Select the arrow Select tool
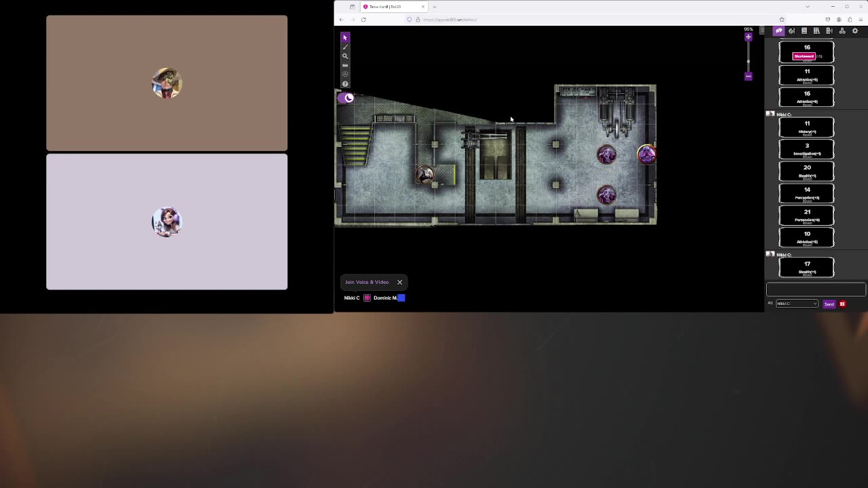The width and height of the screenshot is (868, 488). 345,37
